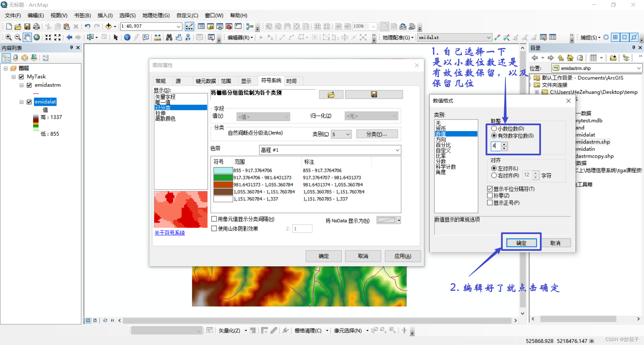
Task: Click the Catalog back arrow
Action: (535, 58)
